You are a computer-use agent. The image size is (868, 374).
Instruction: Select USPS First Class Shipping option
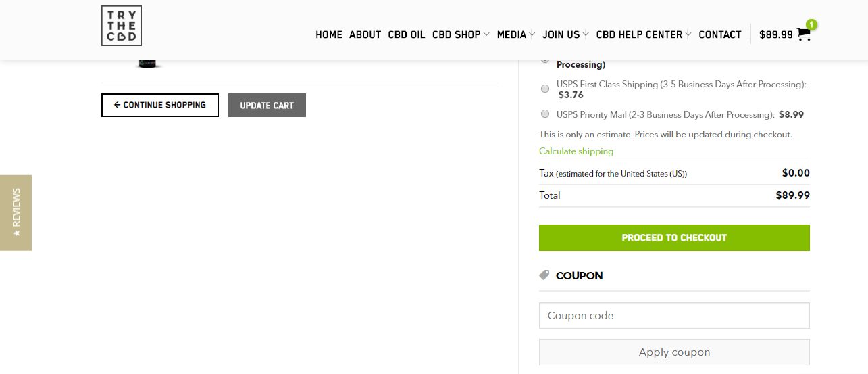click(x=545, y=89)
